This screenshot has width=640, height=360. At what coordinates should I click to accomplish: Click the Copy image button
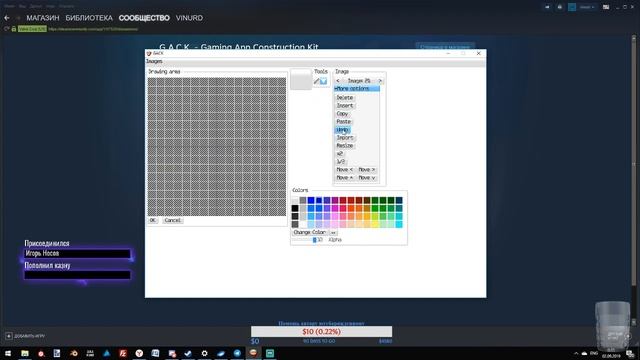coord(342,113)
